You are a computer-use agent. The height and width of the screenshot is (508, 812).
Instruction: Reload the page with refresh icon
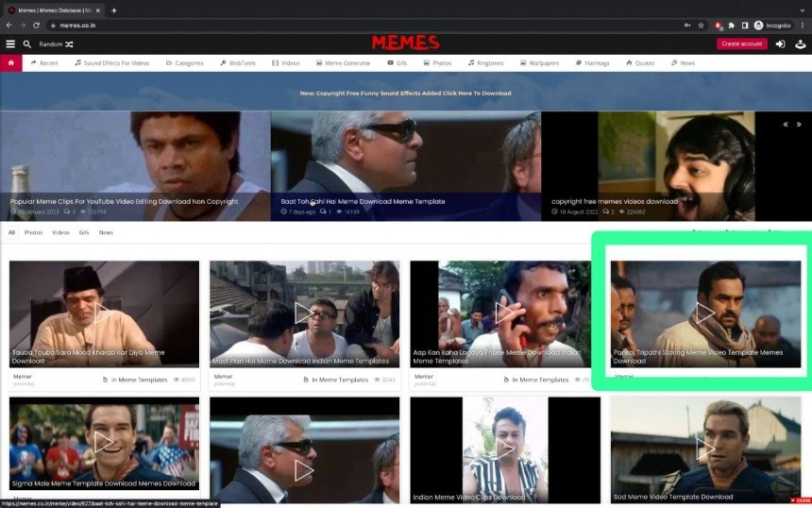coord(36,25)
